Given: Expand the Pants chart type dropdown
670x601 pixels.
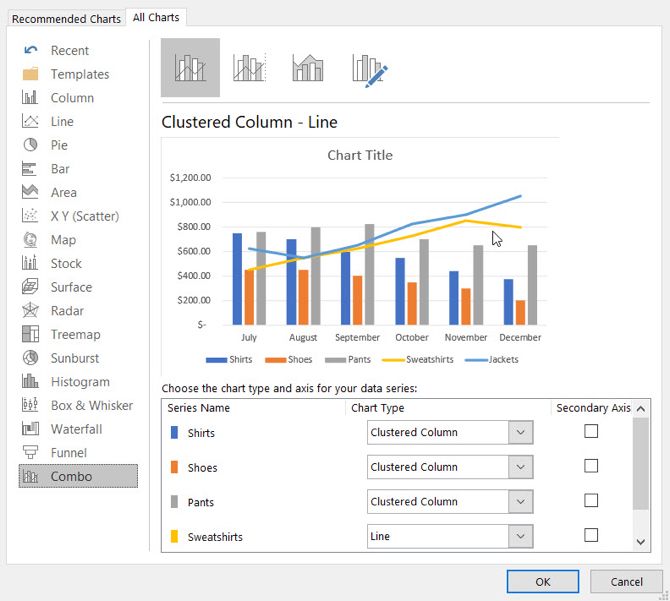Looking at the screenshot, I should [520, 501].
